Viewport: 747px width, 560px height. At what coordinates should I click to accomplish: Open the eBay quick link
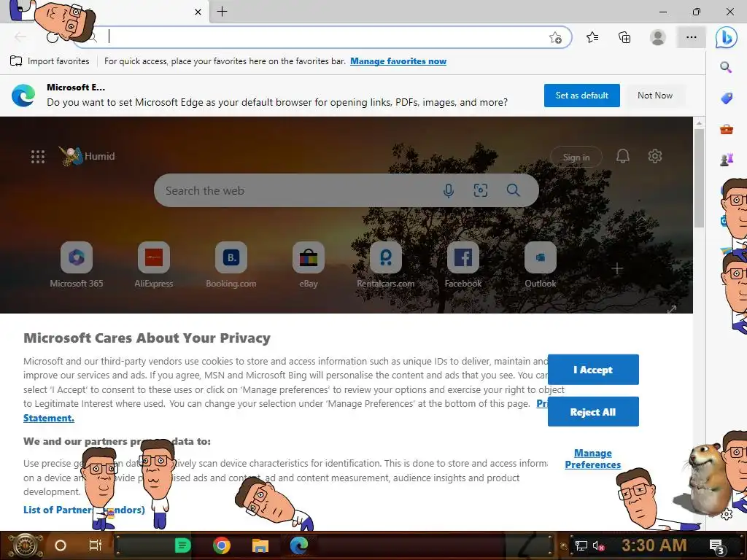(x=309, y=265)
